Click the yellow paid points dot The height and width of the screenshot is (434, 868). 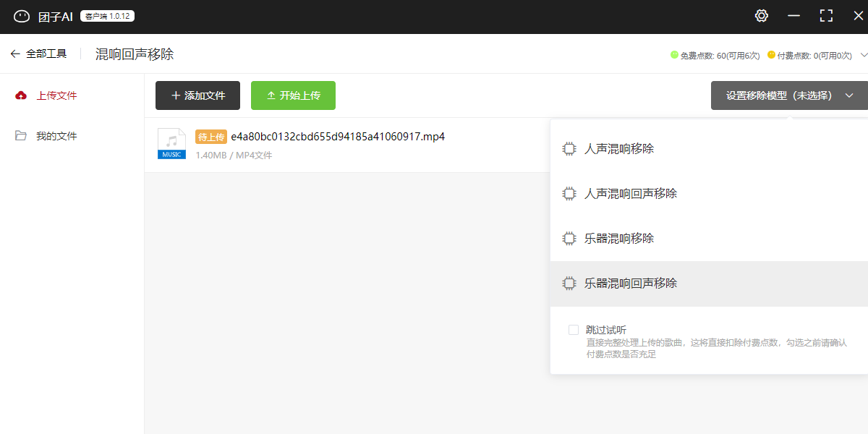[x=771, y=54]
